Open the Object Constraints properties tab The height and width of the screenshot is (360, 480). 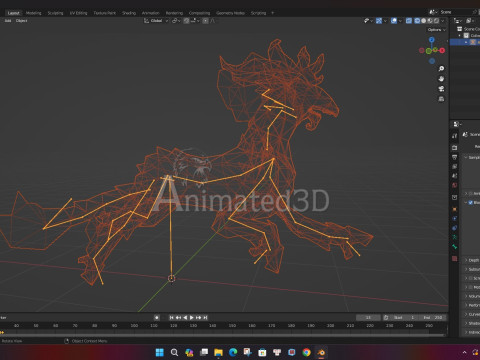pyautogui.click(x=454, y=228)
